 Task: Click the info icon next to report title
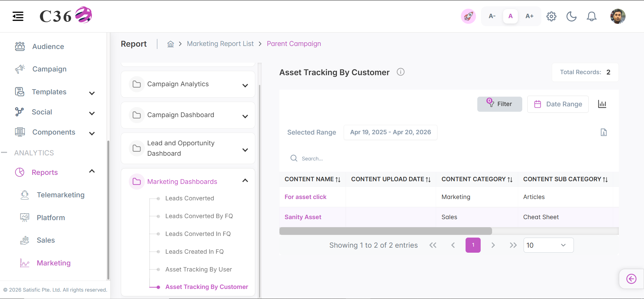tap(400, 72)
